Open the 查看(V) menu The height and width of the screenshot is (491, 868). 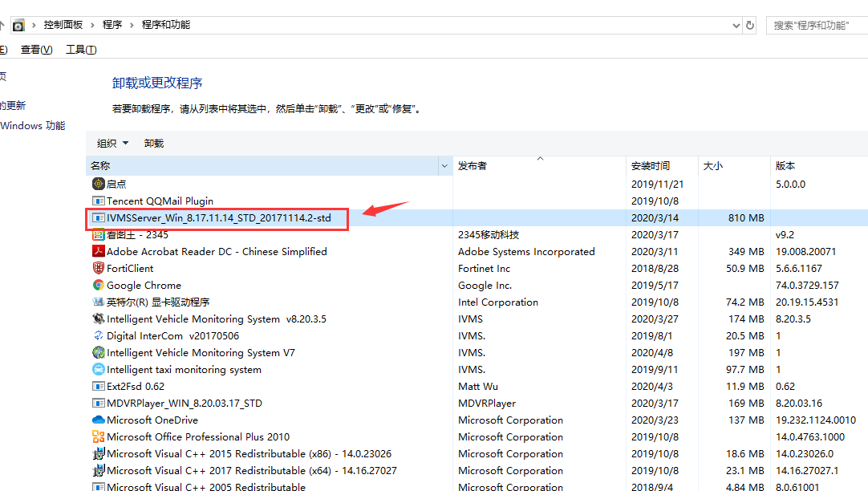coord(37,50)
